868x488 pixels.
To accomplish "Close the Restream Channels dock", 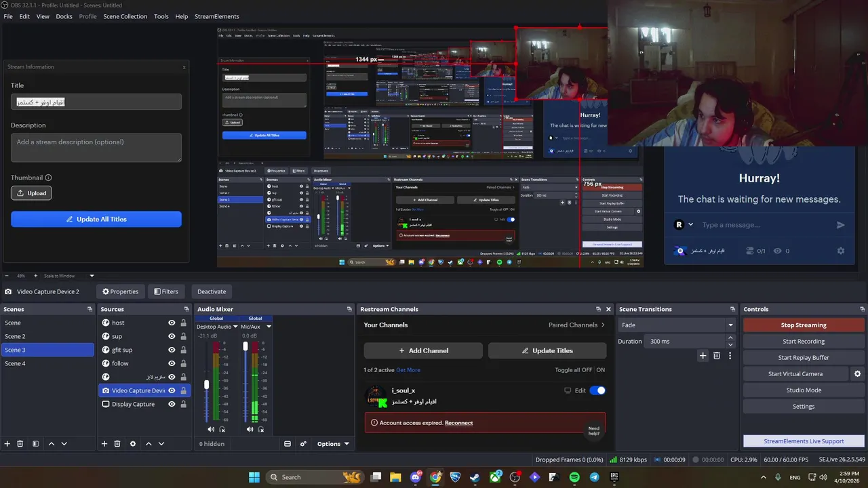I will tap(608, 309).
